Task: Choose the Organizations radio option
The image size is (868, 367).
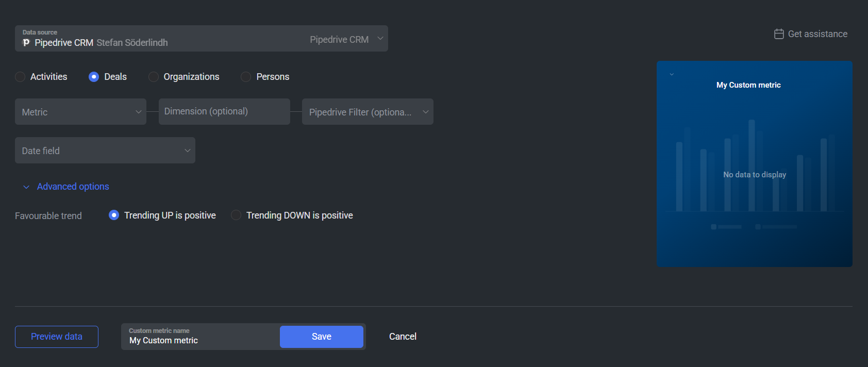Action: coord(154,77)
